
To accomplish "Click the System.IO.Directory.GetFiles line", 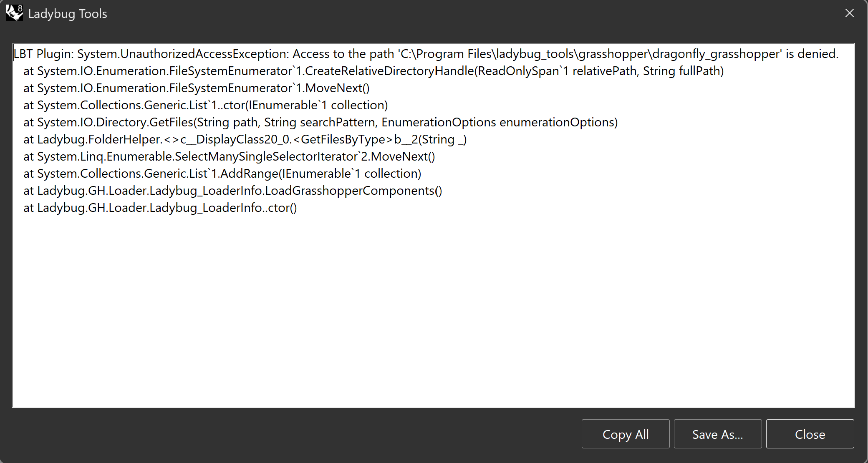I will (320, 122).
